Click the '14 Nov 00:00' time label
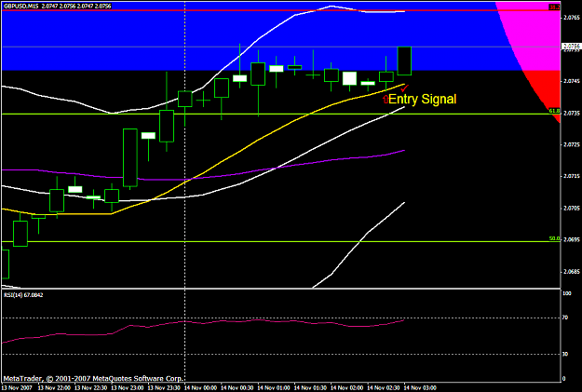The width and height of the screenshot is (582, 392). click(201, 388)
